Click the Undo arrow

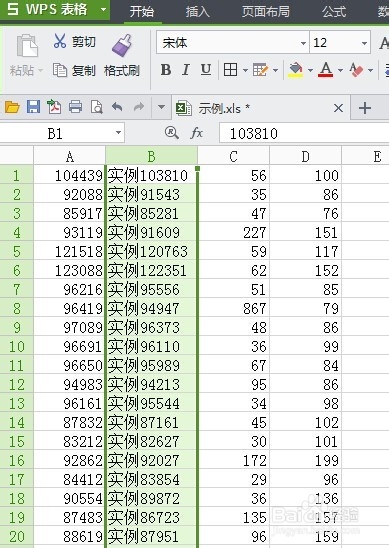117,107
